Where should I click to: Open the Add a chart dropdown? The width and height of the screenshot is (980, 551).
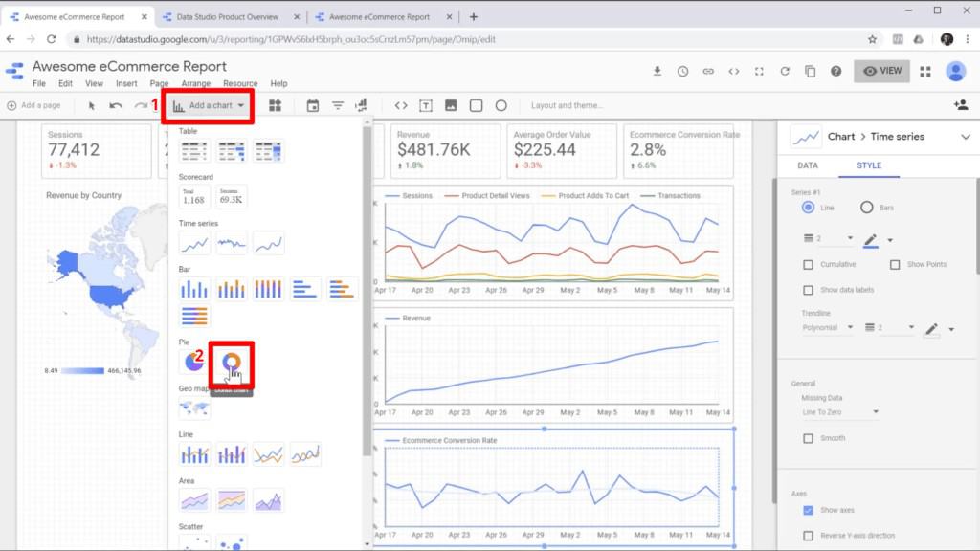pos(209,105)
